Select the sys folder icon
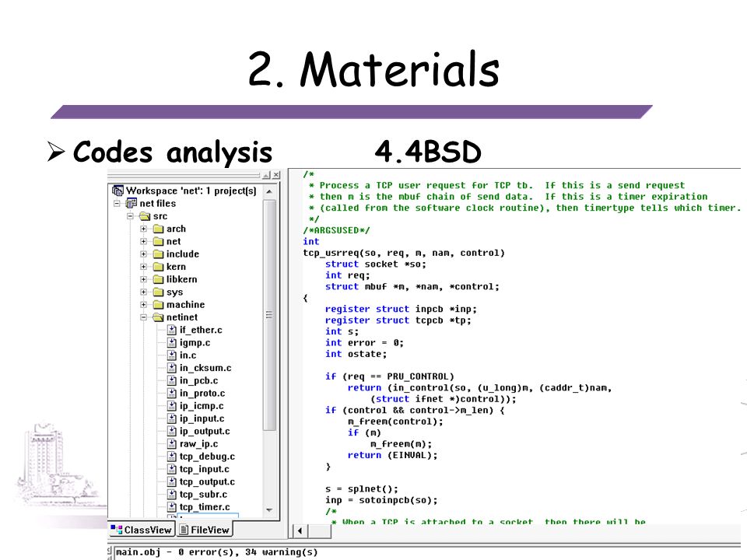Screen dimensions: 747x560 coord(158,292)
